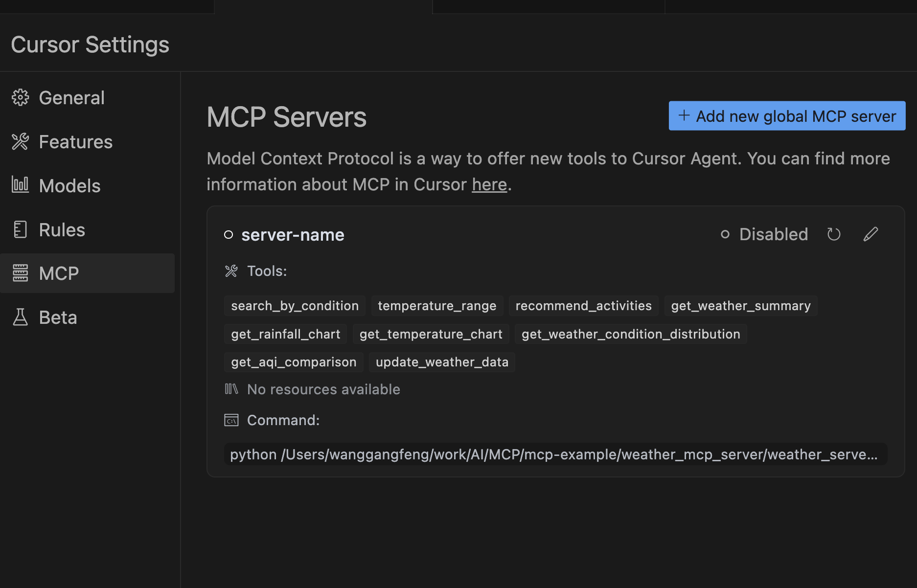
Task: Go to the Rules settings tab
Action: [x=87, y=229]
